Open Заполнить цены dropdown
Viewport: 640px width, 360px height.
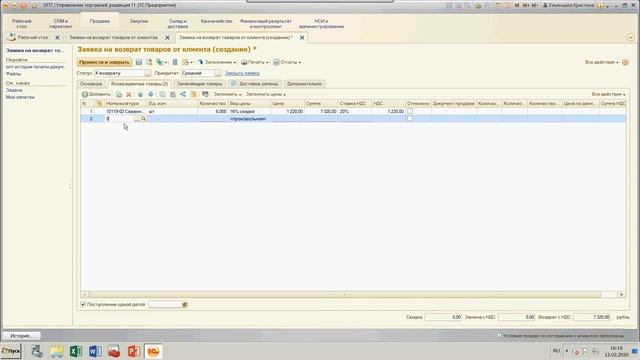[265, 94]
